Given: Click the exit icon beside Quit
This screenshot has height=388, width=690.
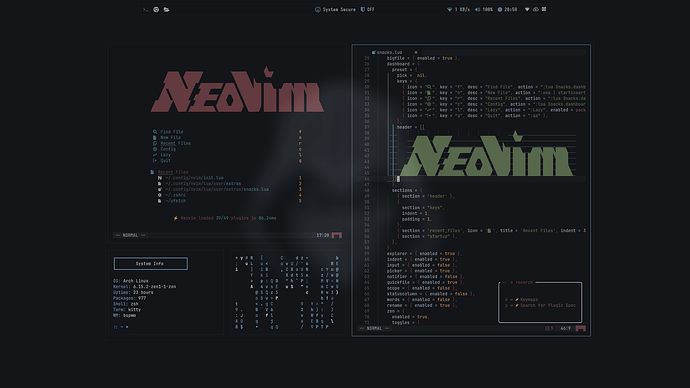Looking at the screenshot, I should [x=155, y=160].
